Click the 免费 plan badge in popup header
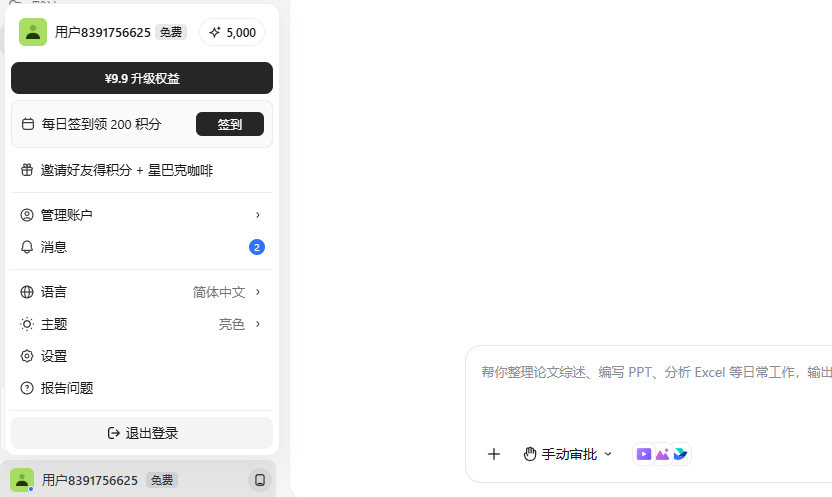This screenshot has width=832, height=497. (x=171, y=32)
